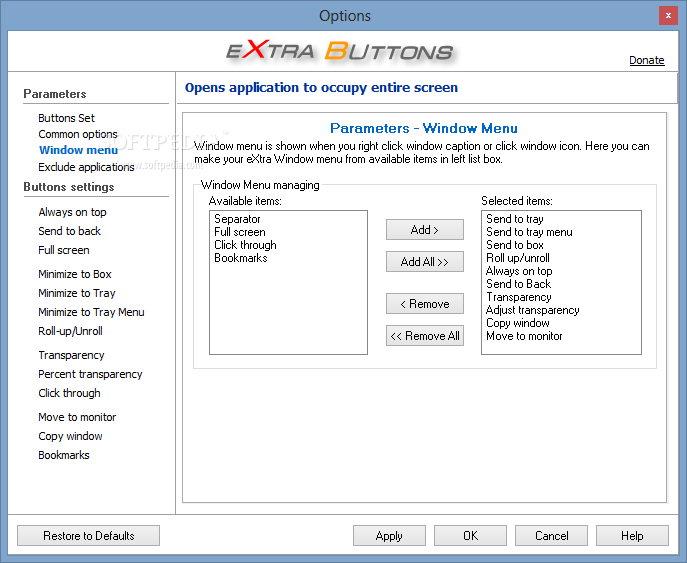Image resolution: width=687 pixels, height=563 pixels.
Task: Open Exclude applications settings
Action: pyautogui.click(x=86, y=167)
